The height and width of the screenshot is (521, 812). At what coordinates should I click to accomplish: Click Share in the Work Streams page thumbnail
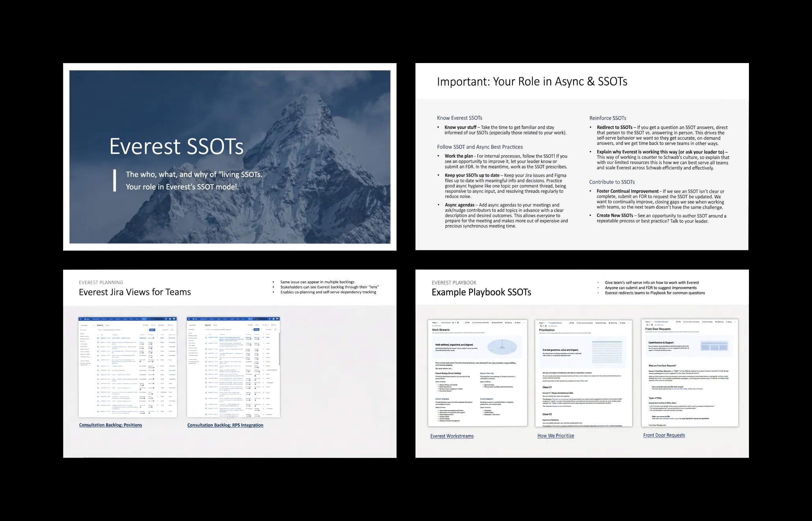518,322
